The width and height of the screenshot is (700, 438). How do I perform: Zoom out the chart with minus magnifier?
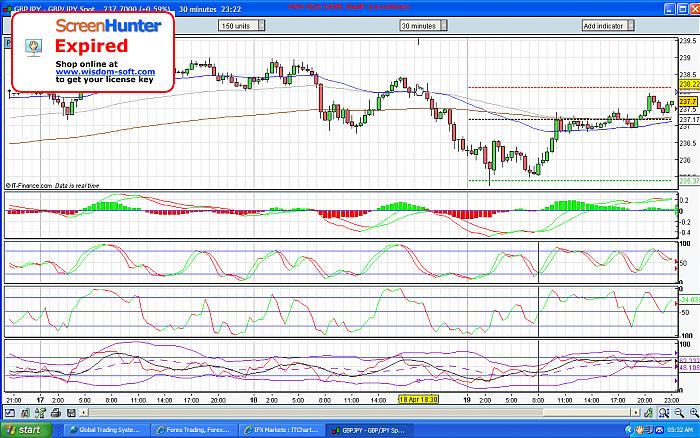pos(679,413)
